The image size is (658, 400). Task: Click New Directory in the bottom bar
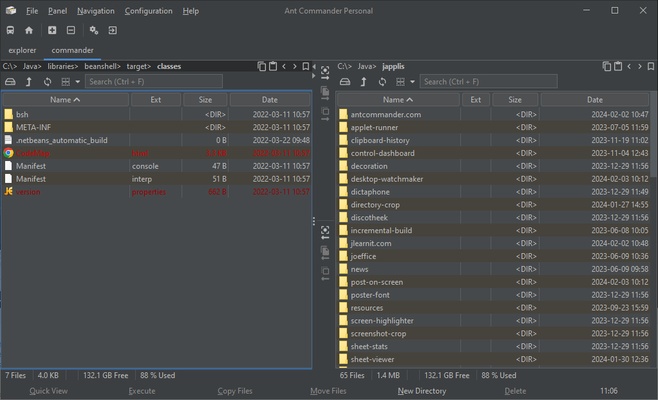coord(422,391)
